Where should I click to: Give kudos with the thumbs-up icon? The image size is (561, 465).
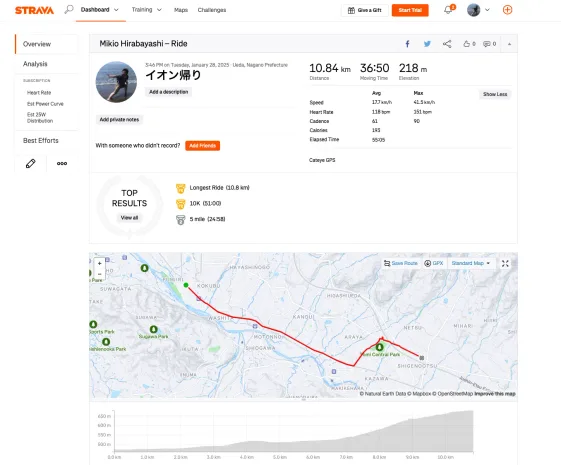pyautogui.click(x=469, y=44)
